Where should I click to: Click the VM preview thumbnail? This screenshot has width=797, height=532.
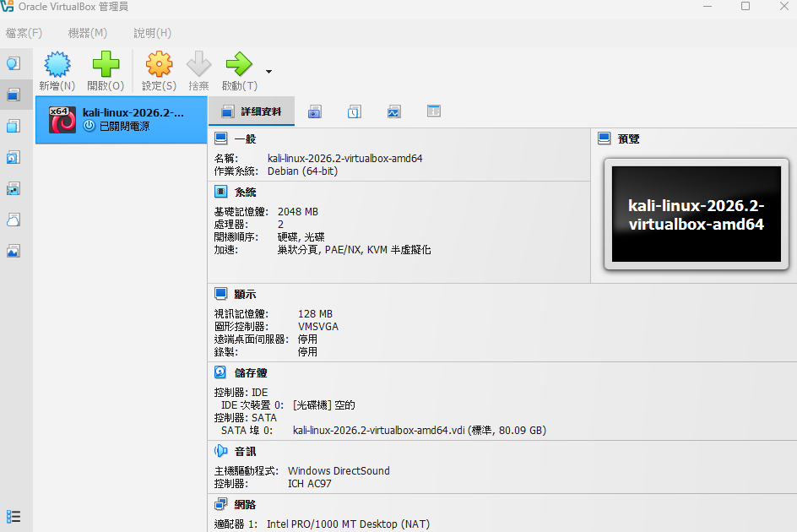pyautogui.click(x=696, y=214)
